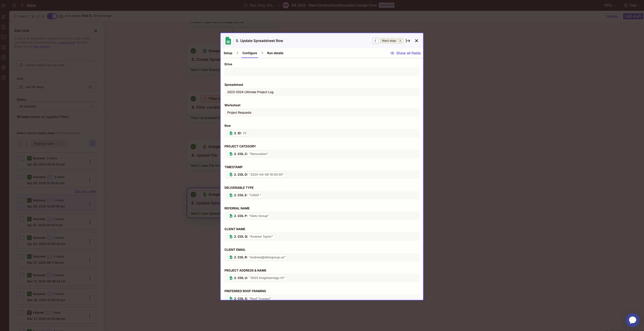Screen dimensions: 644x331
Task: Switch to the Run details tab
Action: tap(275, 53)
